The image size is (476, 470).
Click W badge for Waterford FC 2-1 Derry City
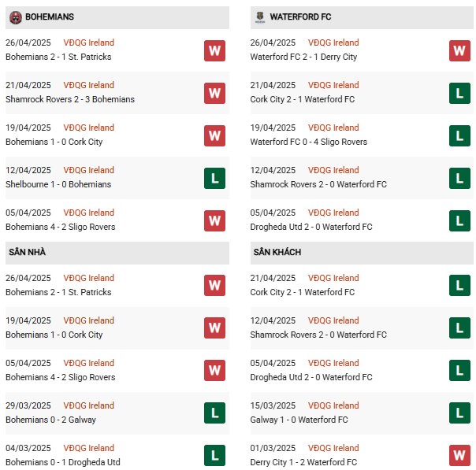(x=459, y=50)
